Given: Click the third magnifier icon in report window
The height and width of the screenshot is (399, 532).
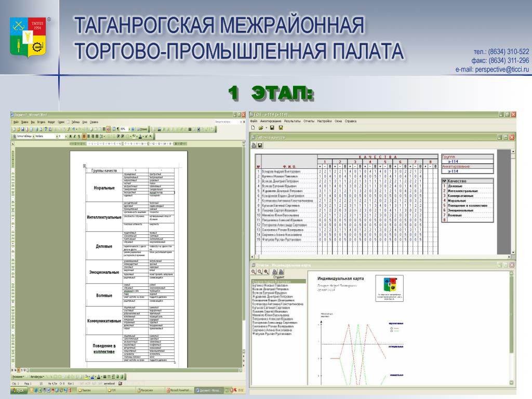Looking at the screenshot, I should coord(266,272).
